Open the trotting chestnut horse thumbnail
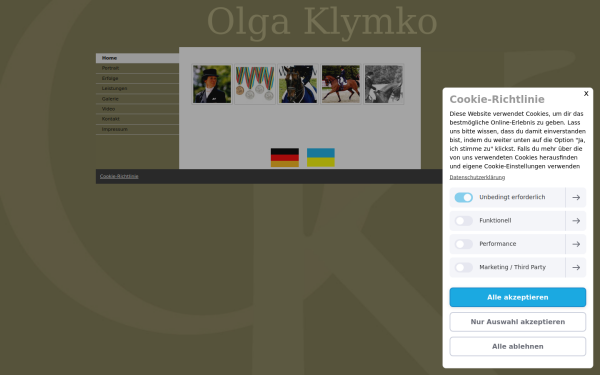The width and height of the screenshot is (600, 375). [341, 84]
